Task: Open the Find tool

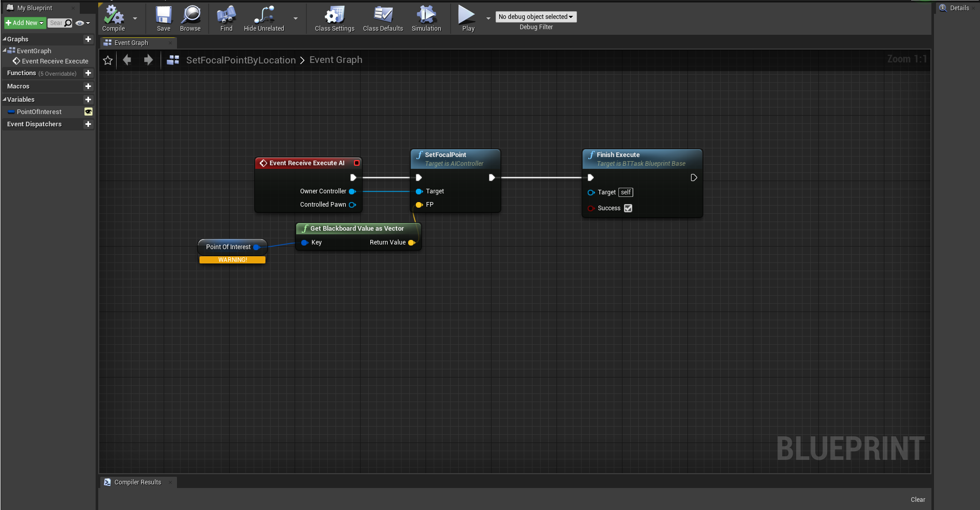Action: pos(226,18)
